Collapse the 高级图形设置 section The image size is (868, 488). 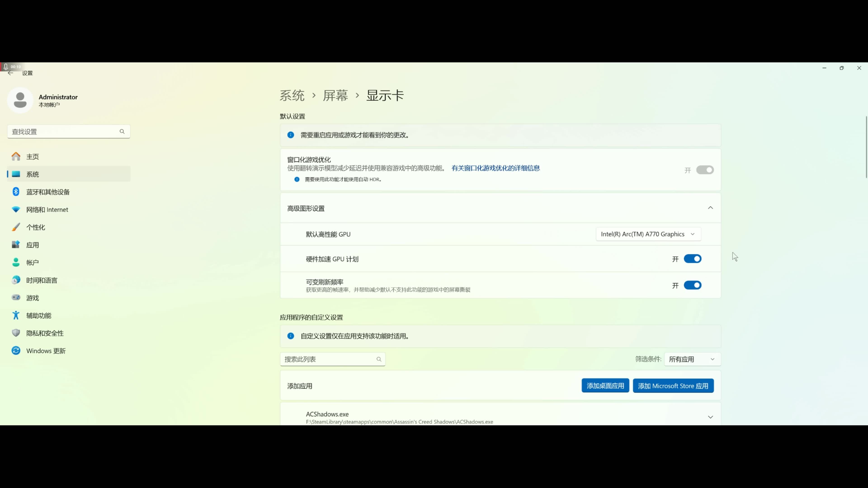(710, 208)
